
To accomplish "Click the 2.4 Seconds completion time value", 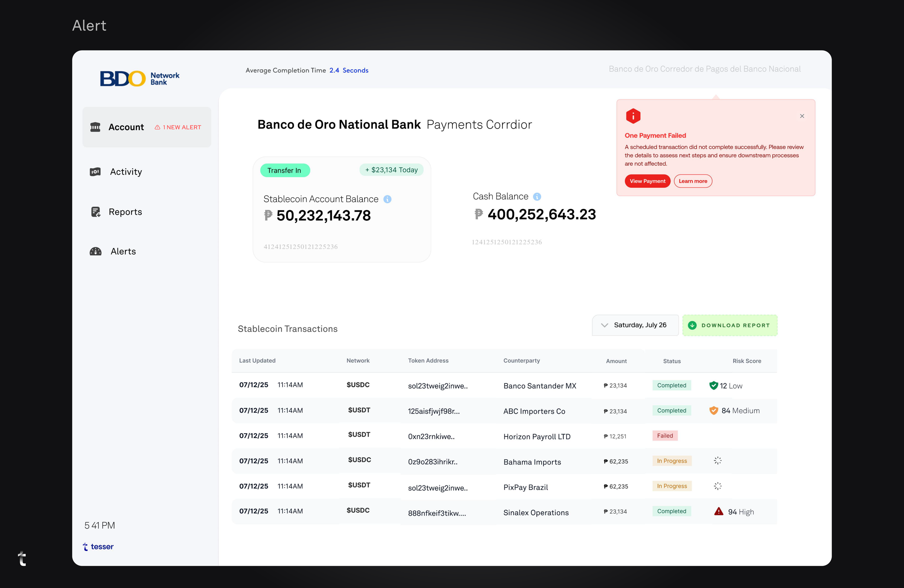I will pos(349,71).
